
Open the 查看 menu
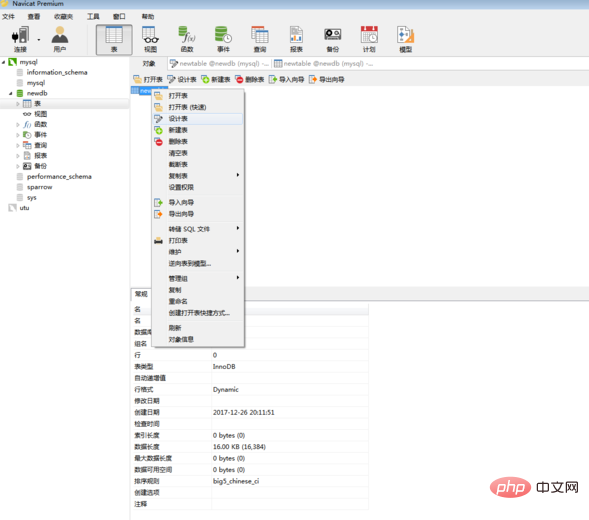pos(34,17)
